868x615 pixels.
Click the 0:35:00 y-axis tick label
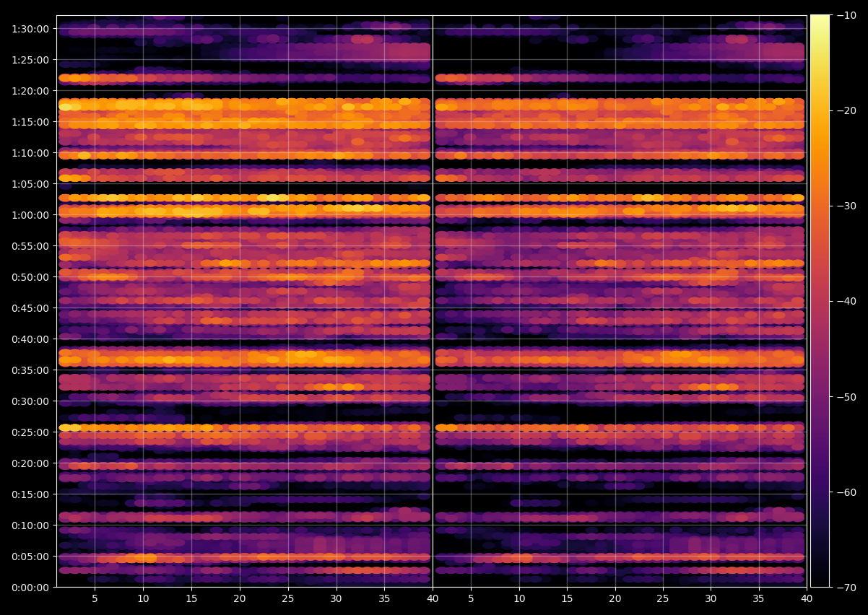[30, 370]
